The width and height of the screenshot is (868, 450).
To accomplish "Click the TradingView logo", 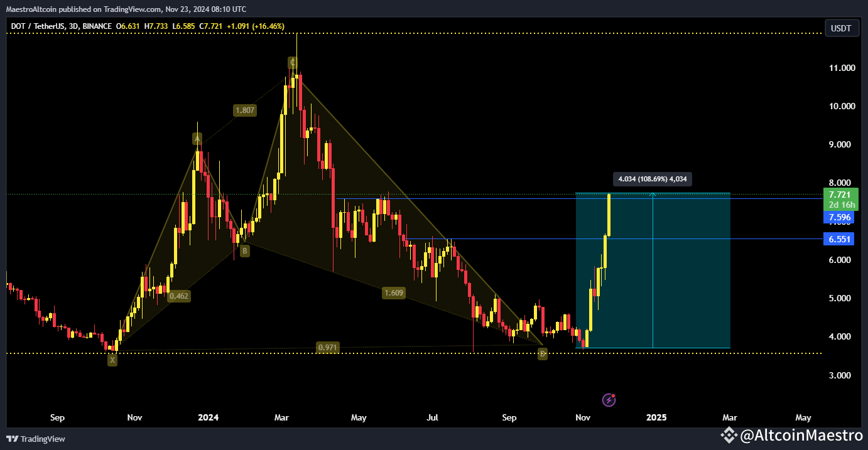I will pyautogui.click(x=36, y=439).
